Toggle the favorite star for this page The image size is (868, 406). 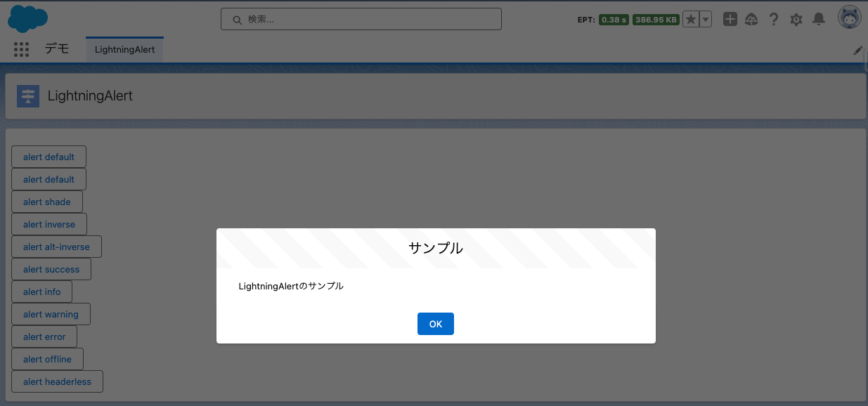[690, 19]
